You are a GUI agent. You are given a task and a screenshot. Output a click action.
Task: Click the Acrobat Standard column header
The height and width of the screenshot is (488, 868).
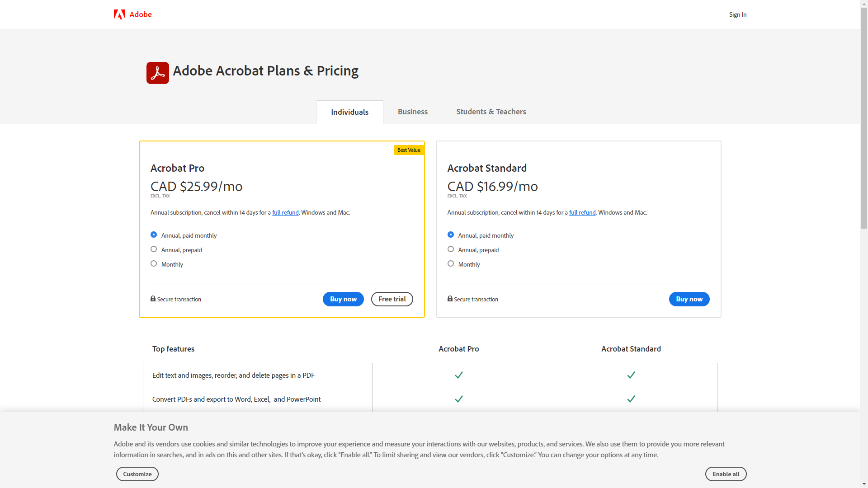[631, 349]
